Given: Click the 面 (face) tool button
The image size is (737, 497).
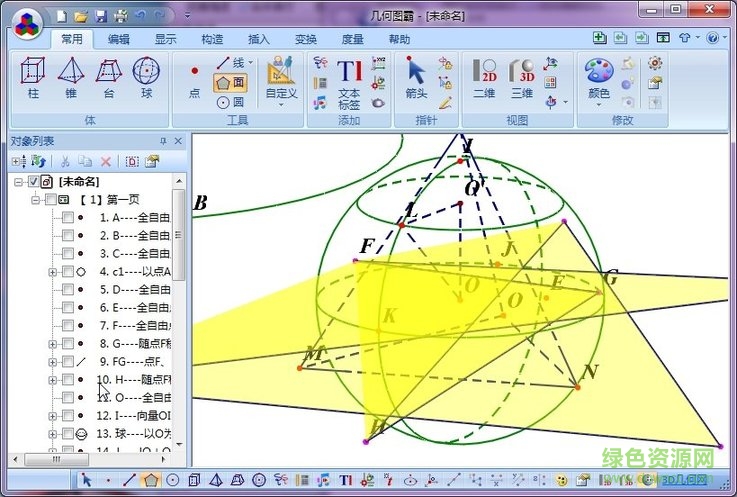Looking at the screenshot, I should coord(231,82).
